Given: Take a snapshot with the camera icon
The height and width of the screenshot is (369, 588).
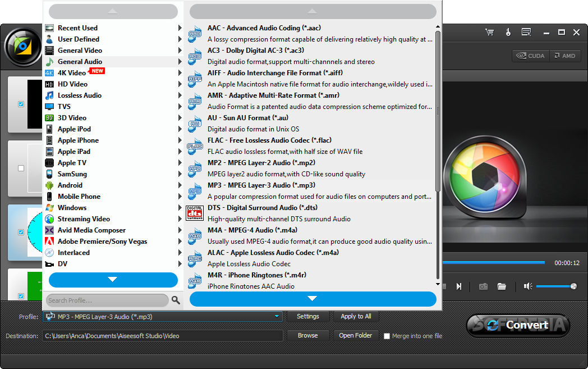Looking at the screenshot, I should pos(484,286).
